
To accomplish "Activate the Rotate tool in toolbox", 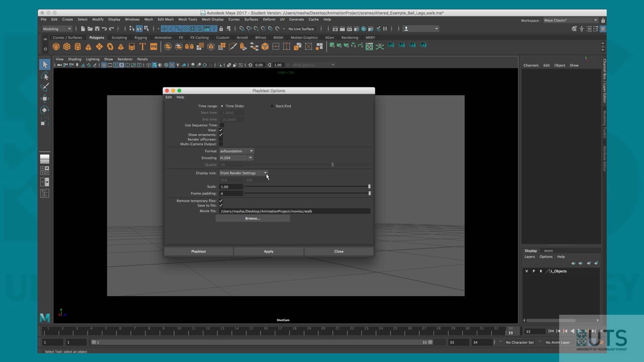I will (x=45, y=110).
